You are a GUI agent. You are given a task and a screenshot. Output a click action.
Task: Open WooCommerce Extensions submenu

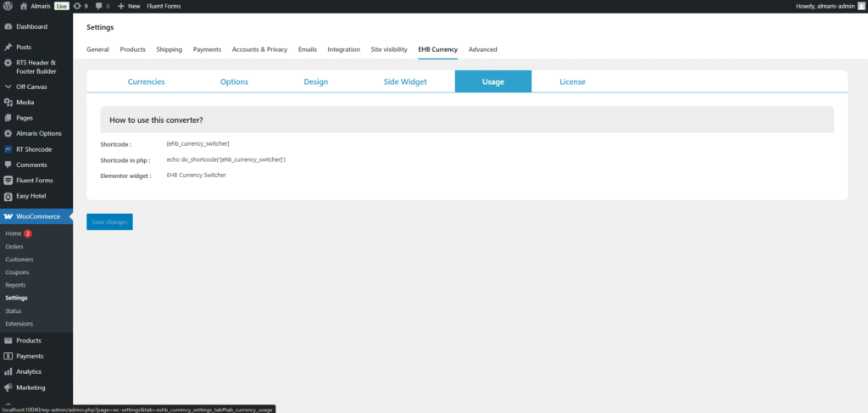click(x=19, y=323)
